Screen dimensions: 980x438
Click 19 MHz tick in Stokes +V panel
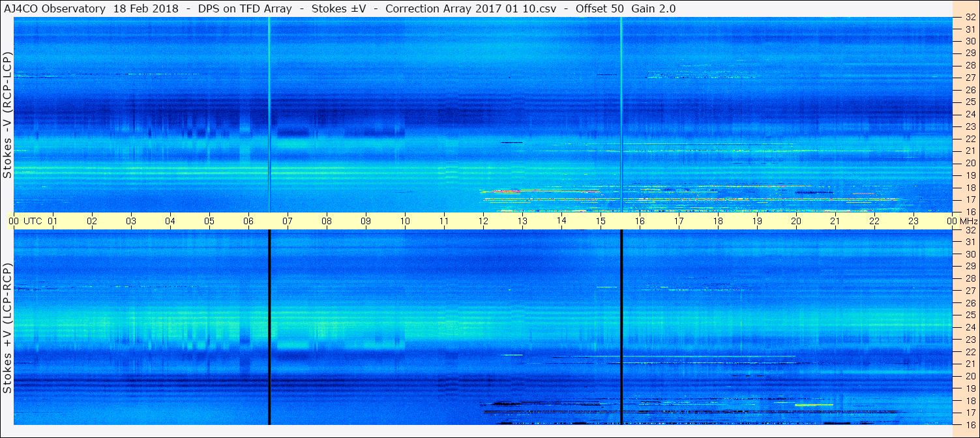pyautogui.click(x=970, y=388)
